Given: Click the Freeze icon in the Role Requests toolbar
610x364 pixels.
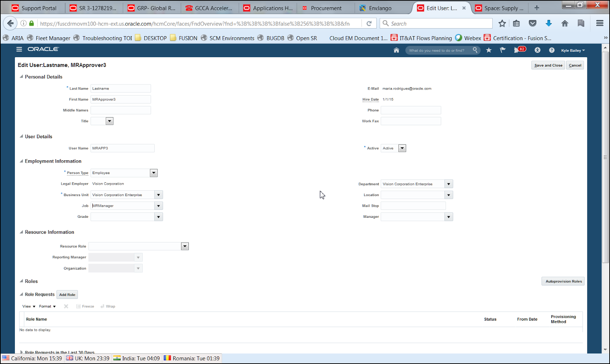Looking at the screenshot, I should 85,306.
